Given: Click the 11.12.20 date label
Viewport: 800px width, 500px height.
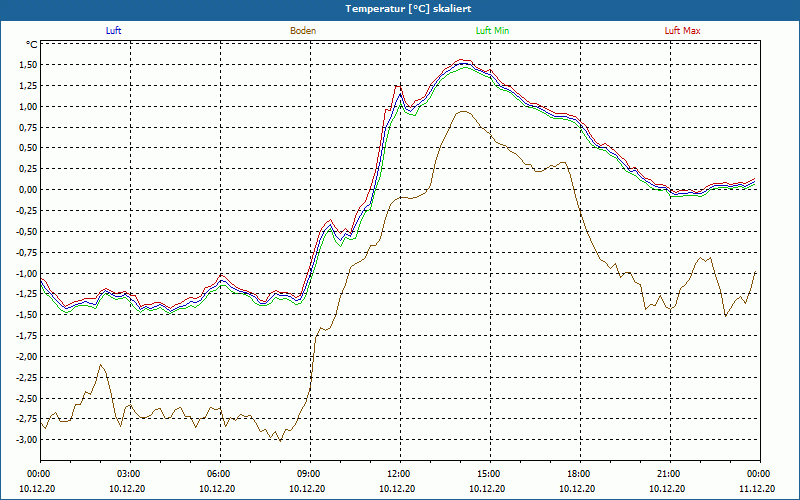Looking at the screenshot, I should (x=757, y=488).
